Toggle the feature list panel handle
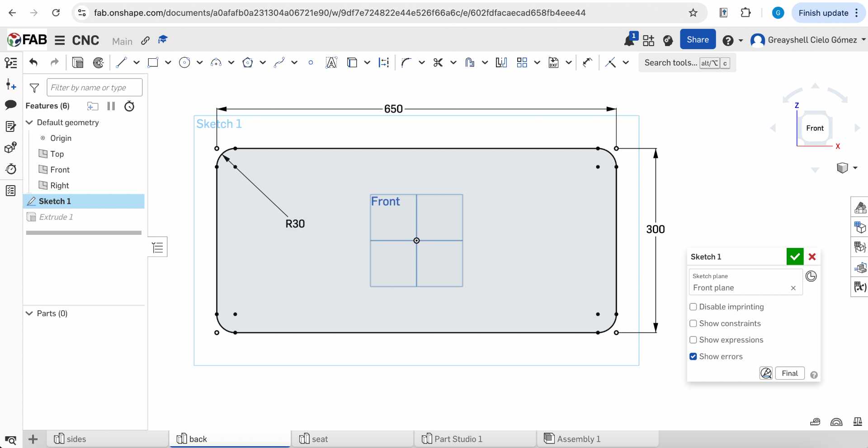This screenshot has height=448, width=868. point(157,247)
